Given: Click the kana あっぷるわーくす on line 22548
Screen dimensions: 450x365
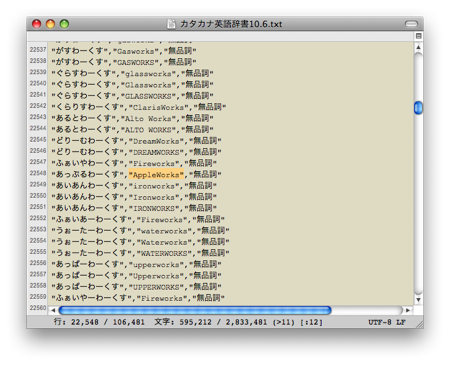Looking at the screenshot, I should point(87,174).
